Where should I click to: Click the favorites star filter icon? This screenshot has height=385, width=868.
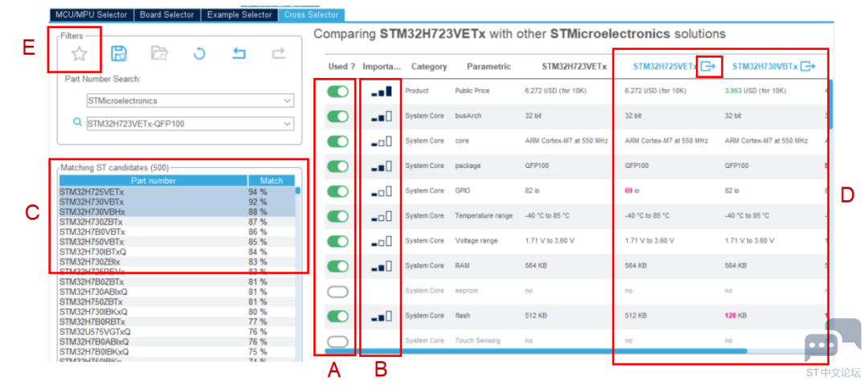point(79,54)
